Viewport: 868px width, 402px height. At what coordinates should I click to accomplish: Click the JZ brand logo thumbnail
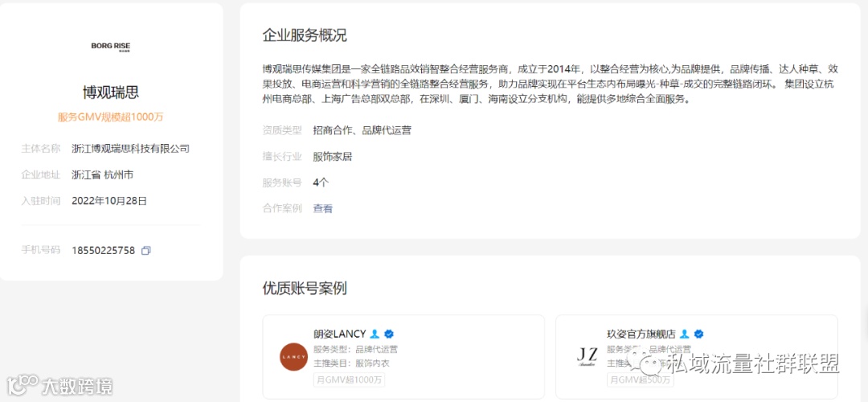(587, 357)
